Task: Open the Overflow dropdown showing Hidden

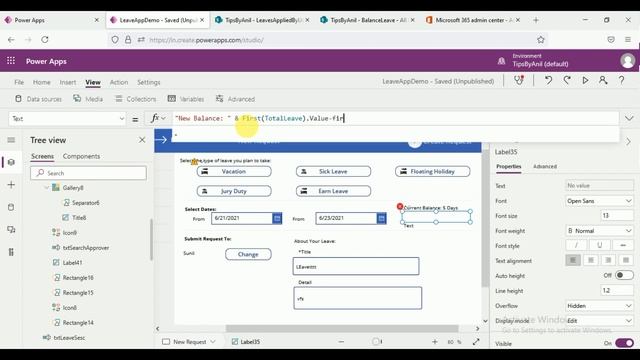Action: [599, 305]
